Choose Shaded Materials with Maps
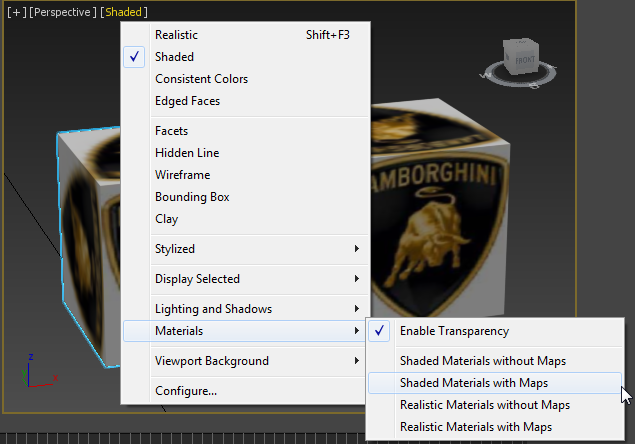This screenshot has width=635, height=444. [x=495, y=383]
